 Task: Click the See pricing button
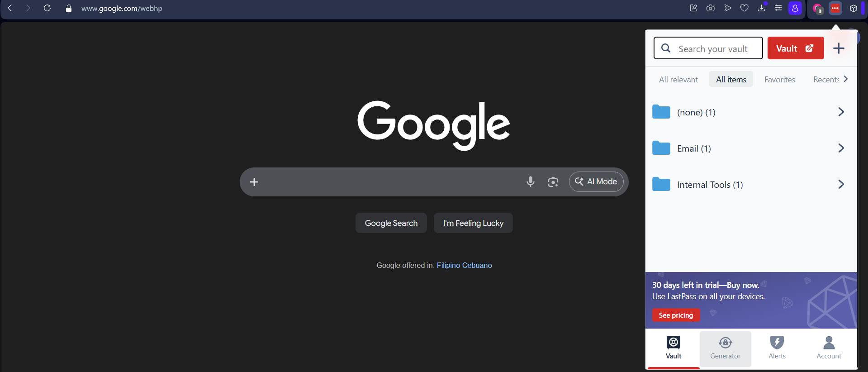tap(676, 315)
